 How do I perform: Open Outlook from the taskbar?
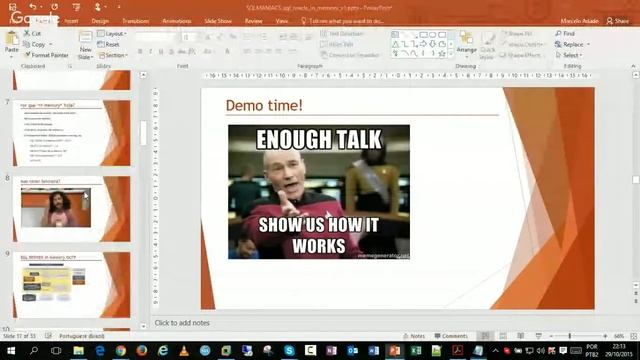tap(352, 351)
